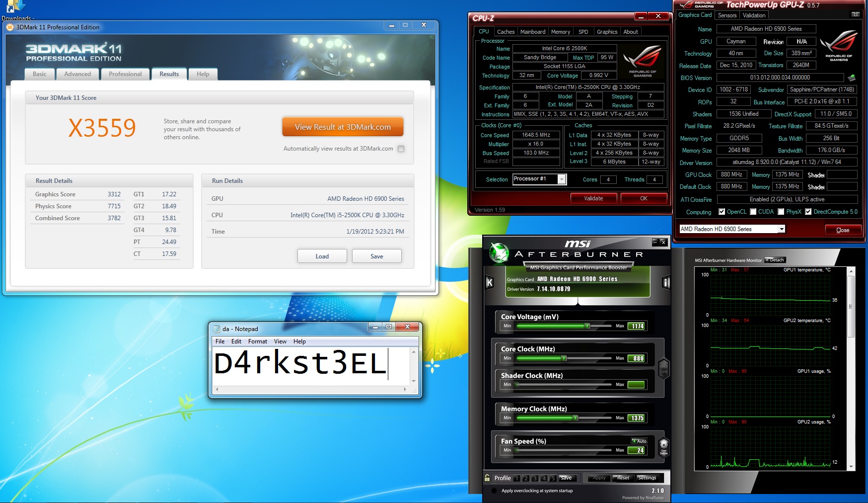The width and height of the screenshot is (868, 503).
Task: Click the Core Clock value field 880
Action: [637, 358]
